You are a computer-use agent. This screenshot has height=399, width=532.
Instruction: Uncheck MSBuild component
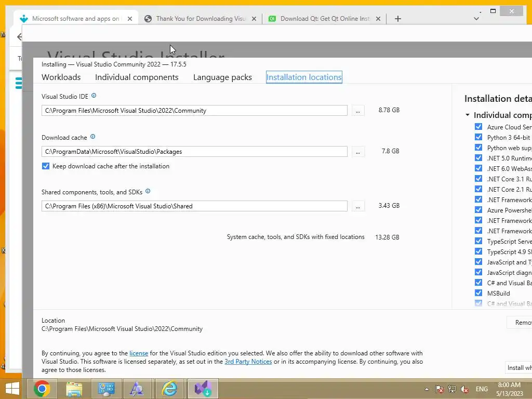pos(478,293)
